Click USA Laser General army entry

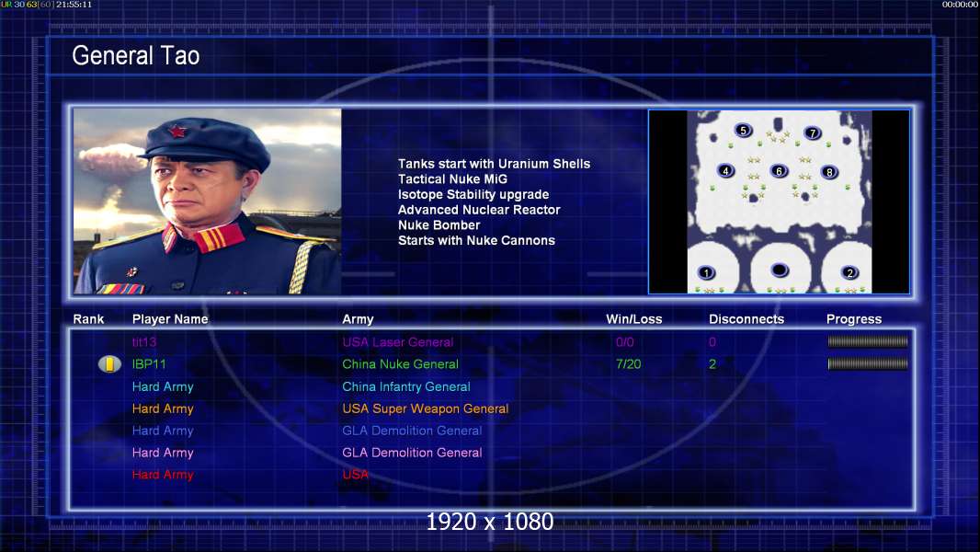pos(397,342)
